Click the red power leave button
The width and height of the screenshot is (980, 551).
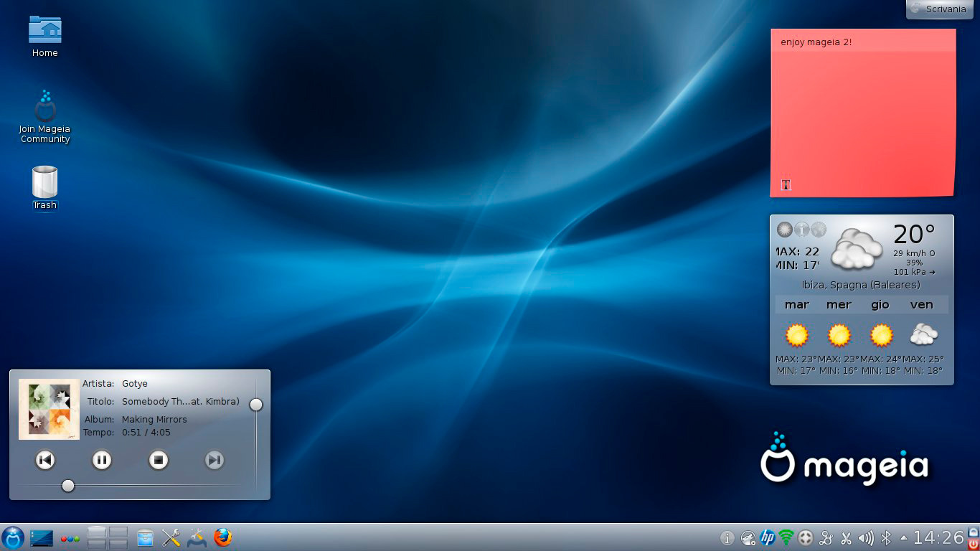coord(973,544)
